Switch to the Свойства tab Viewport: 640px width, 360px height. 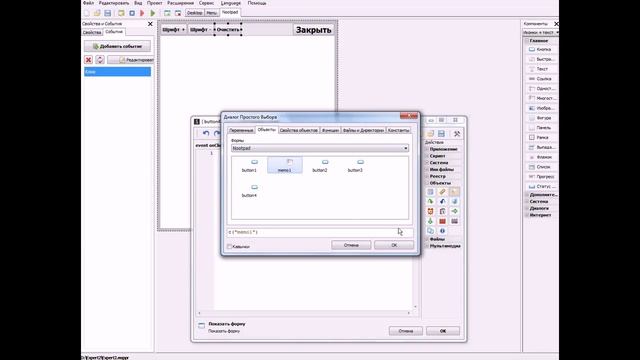point(92,32)
